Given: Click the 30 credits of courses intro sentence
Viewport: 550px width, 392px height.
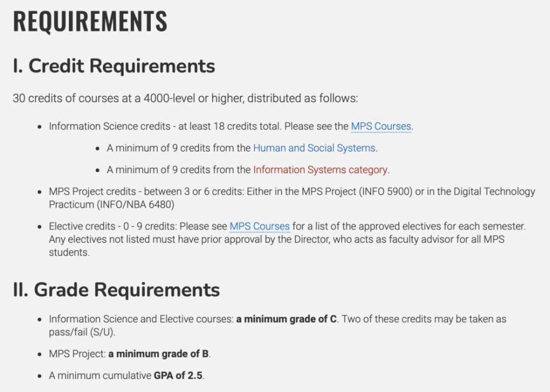Looking at the screenshot, I should [x=185, y=98].
